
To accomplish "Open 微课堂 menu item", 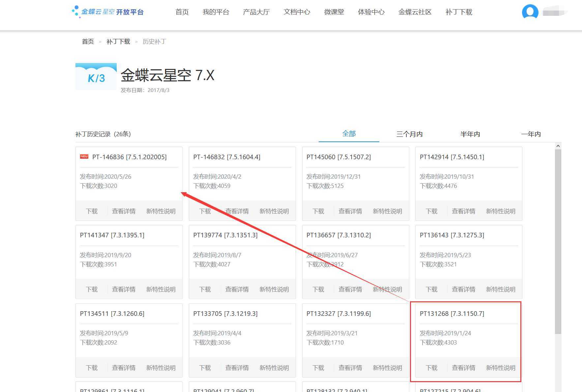I will click(x=334, y=12).
